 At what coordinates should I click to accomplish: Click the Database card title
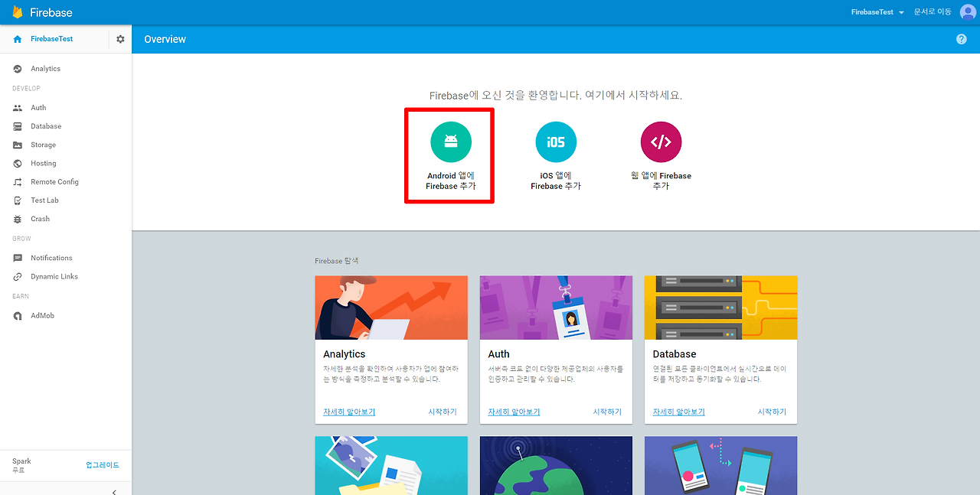(x=675, y=354)
